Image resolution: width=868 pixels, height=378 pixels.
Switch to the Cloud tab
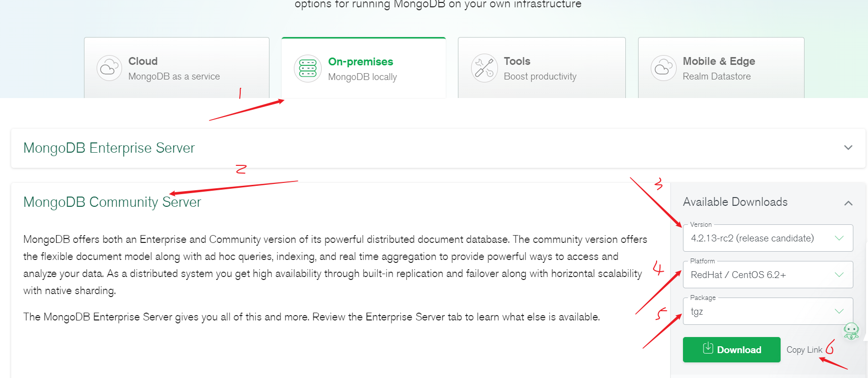(x=177, y=68)
